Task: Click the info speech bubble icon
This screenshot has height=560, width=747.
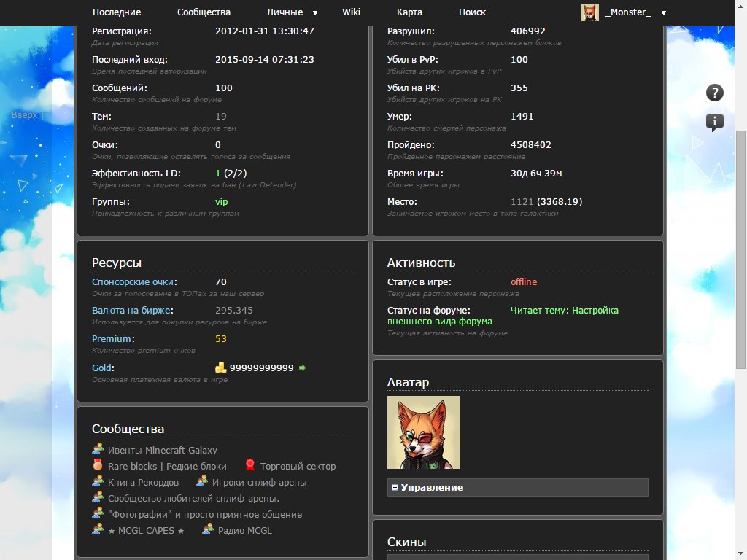Action: (x=715, y=122)
